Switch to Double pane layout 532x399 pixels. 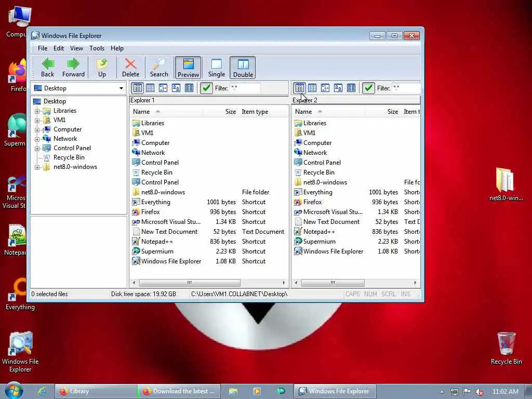pos(243,68)
